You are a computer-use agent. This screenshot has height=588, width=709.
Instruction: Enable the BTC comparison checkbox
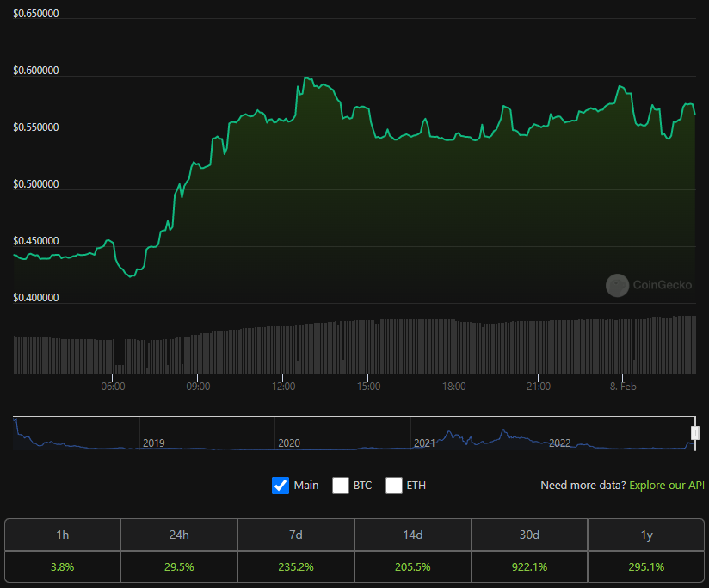[341, 485]
